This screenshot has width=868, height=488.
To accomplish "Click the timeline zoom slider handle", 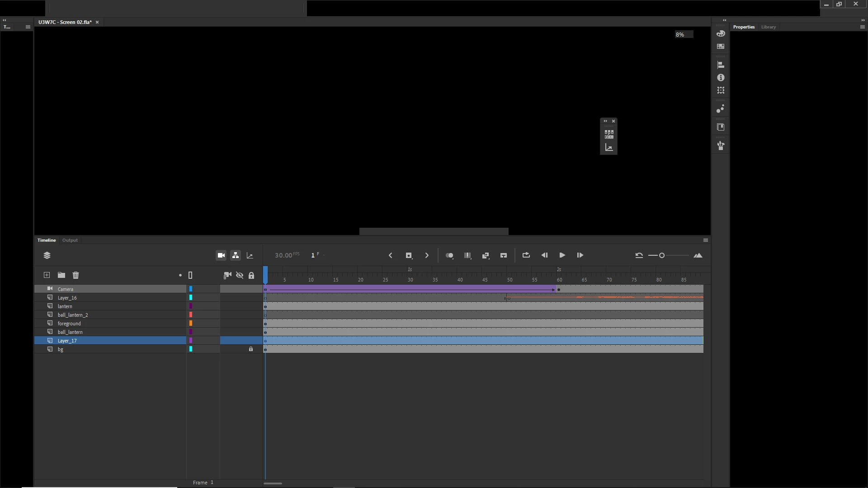I will [661, 255].
